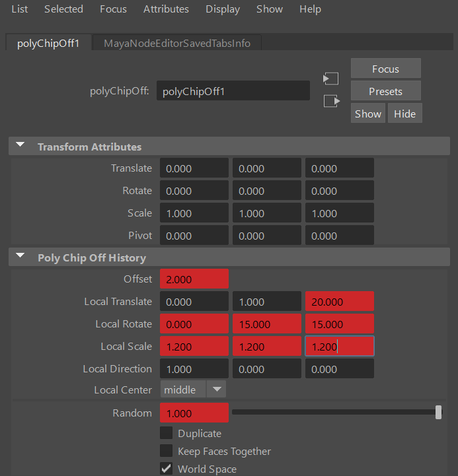Click Local Translate X field

coord(194,301)
